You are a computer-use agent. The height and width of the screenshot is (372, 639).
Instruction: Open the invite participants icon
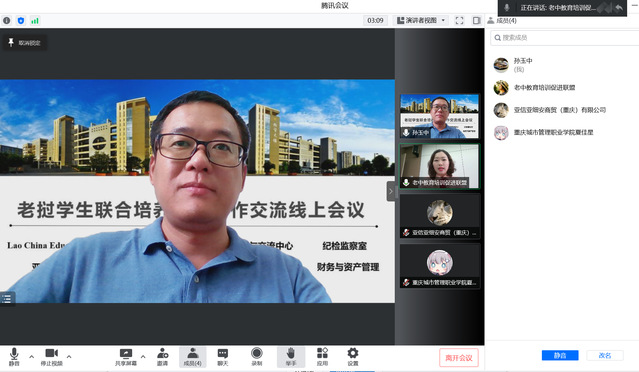(x=163, y=357)
